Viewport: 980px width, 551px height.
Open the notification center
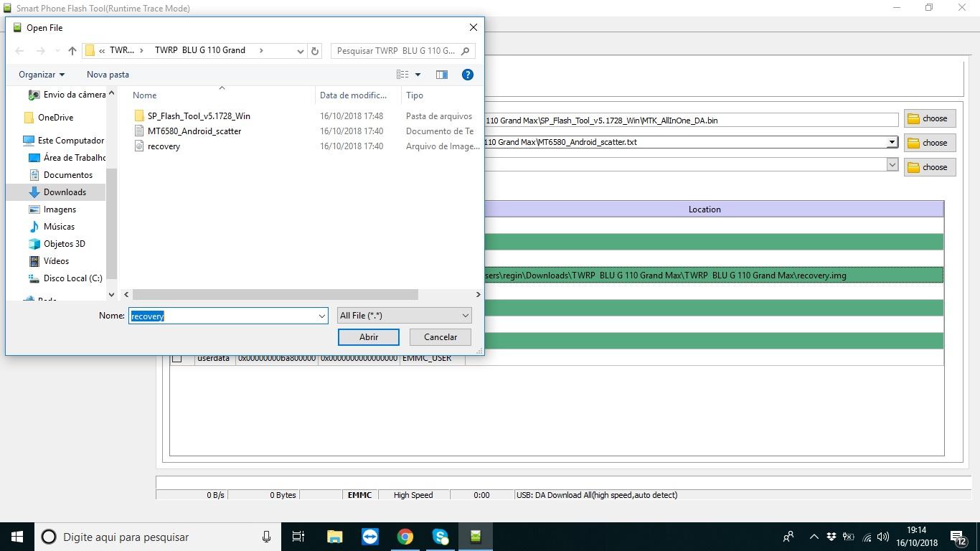click(959, 537)
